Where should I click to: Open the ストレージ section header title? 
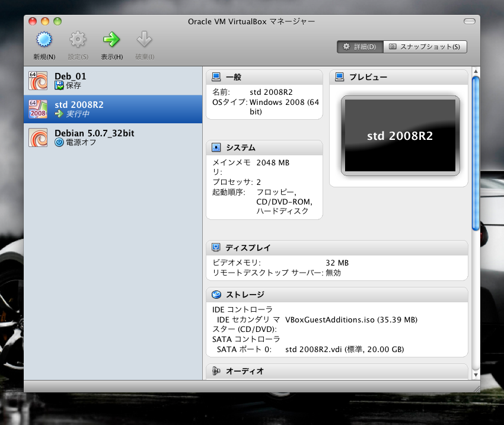point(245,295)
